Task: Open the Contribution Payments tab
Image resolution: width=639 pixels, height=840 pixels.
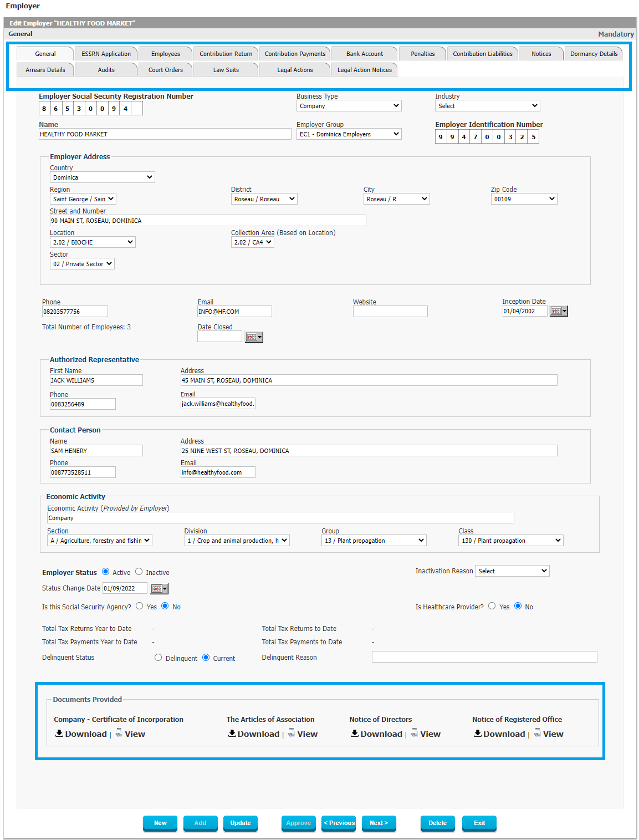Action: click(x=295, y=54)
